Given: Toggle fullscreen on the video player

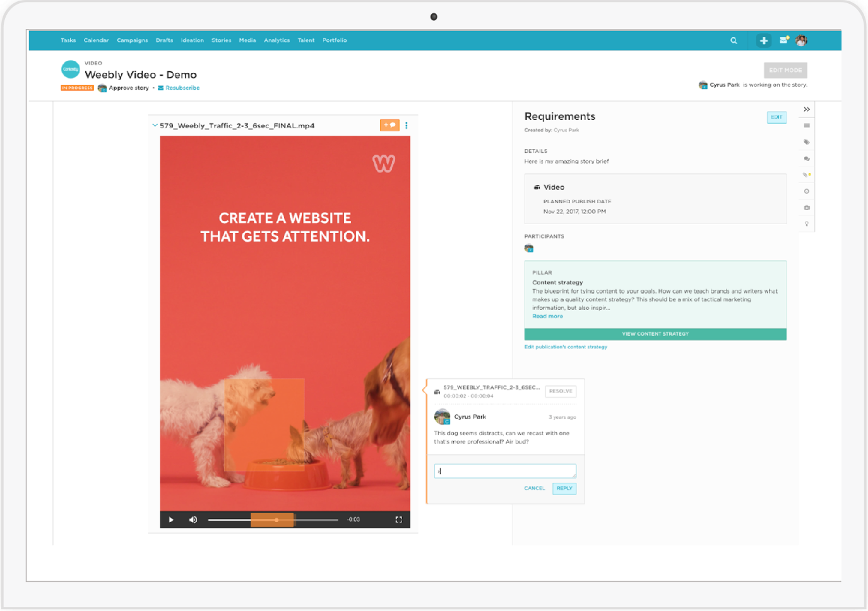Looking at the screenshot, I should pos(398,519).
